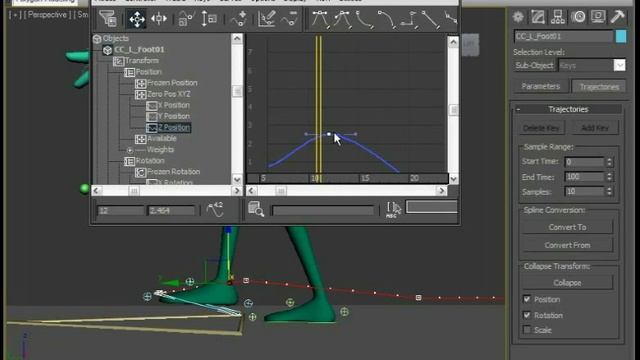The height and width of the screenshot is (360, 640).
Task: Enable the Scale checkbox
Action: click(527, 330)
